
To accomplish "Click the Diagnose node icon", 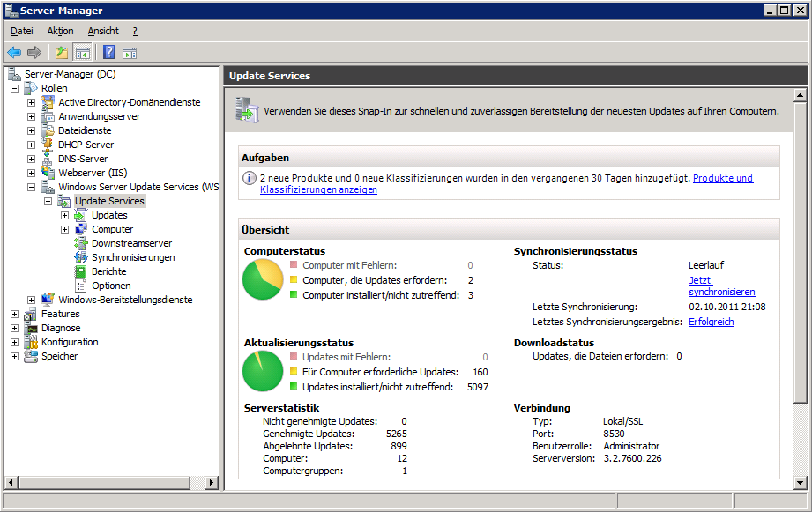I will click(31, 328).
